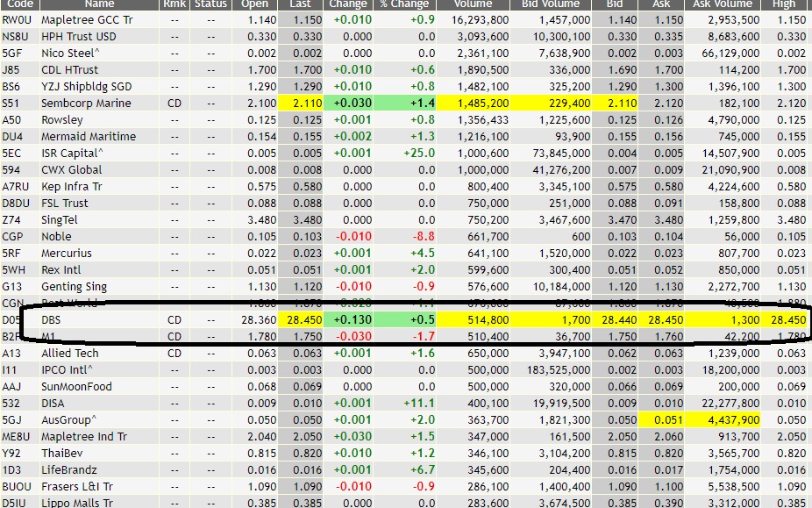Viewport: 812px width, 508px height.
Task: Click the Ask Volume column header
Action: click(723, 4)
